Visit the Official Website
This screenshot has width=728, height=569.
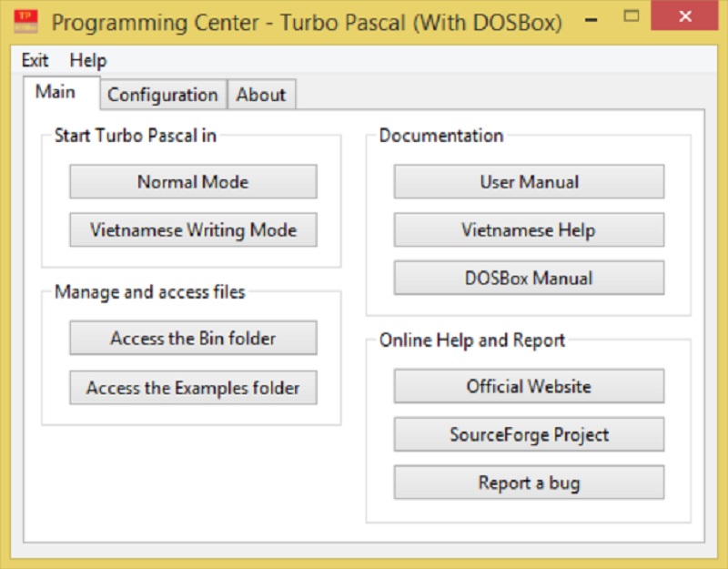tap(529, 386)
